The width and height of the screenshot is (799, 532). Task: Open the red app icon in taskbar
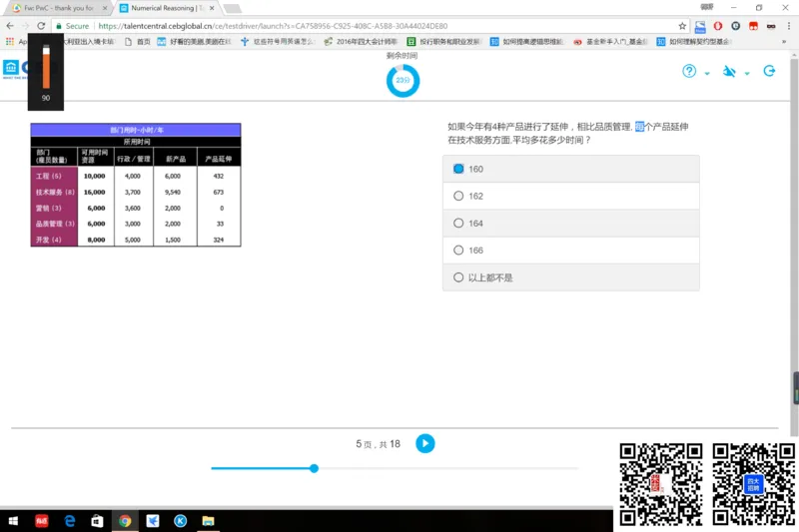coord(41,520)
